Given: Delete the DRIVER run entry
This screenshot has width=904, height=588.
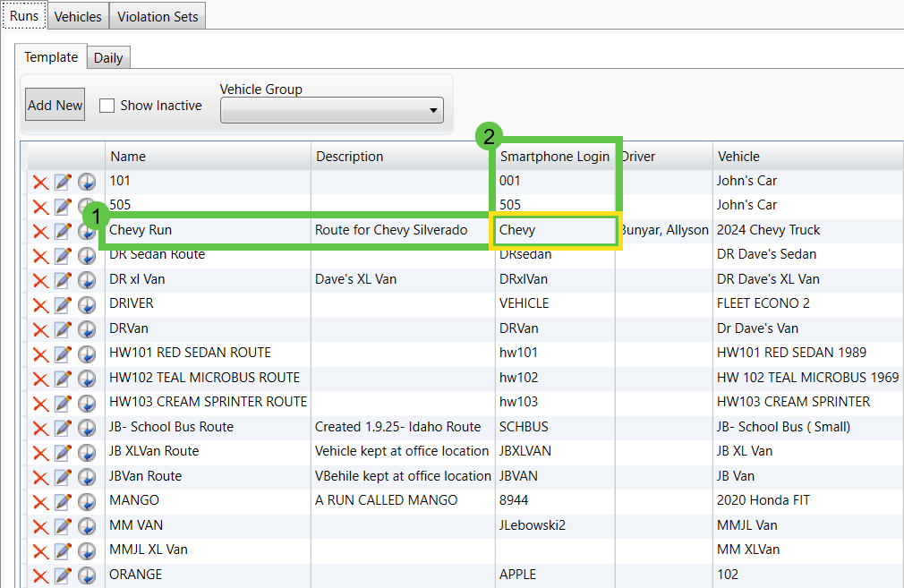Looking at the screenshot, I should (x=40, y=305).
